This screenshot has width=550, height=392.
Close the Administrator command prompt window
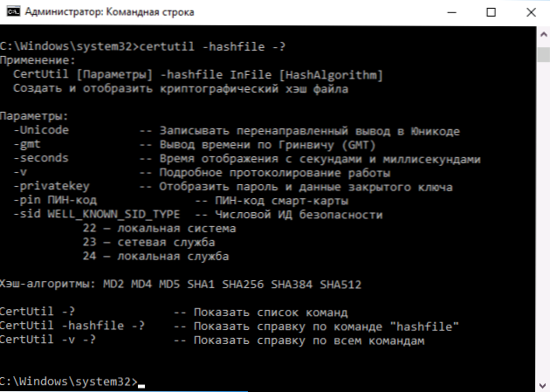coord(531,12)
